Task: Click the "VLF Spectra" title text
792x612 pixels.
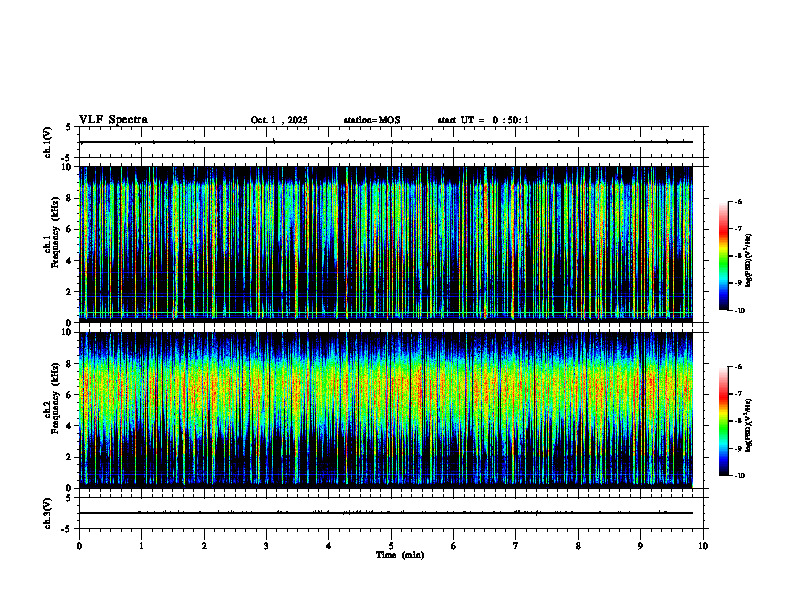Action: click(x=113, y=120)
